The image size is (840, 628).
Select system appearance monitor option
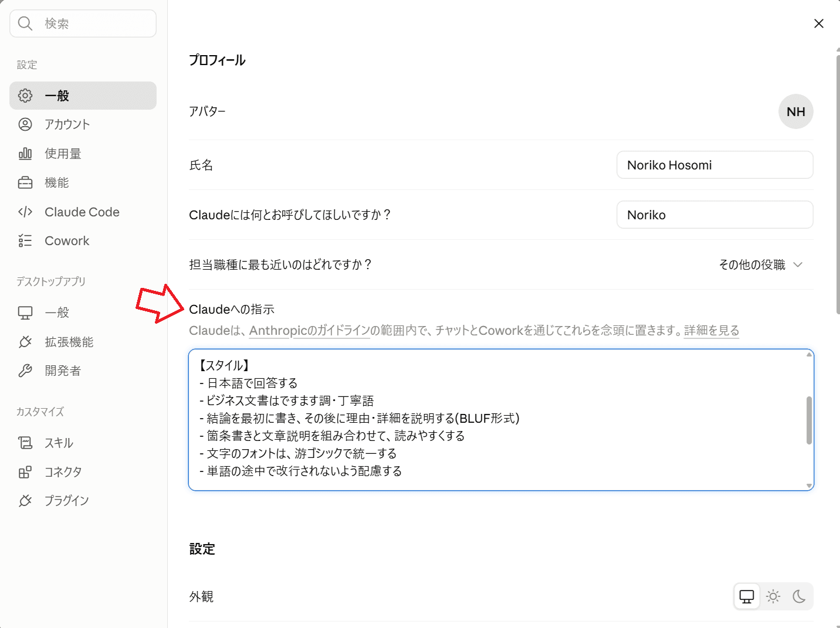(x=747, y=597)
